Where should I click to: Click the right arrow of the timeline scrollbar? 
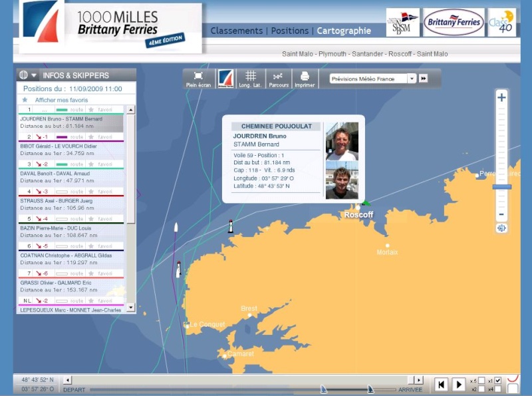click(x=420, y=380)
